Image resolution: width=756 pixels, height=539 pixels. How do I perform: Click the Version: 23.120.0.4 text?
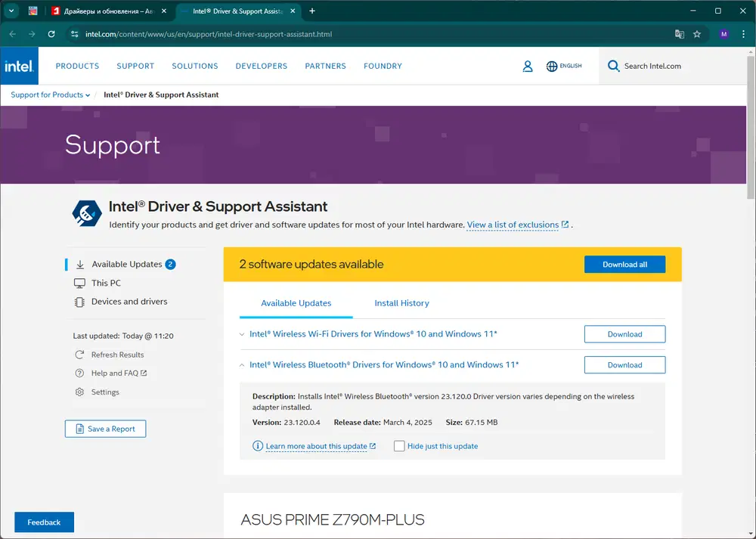(287, 423)
